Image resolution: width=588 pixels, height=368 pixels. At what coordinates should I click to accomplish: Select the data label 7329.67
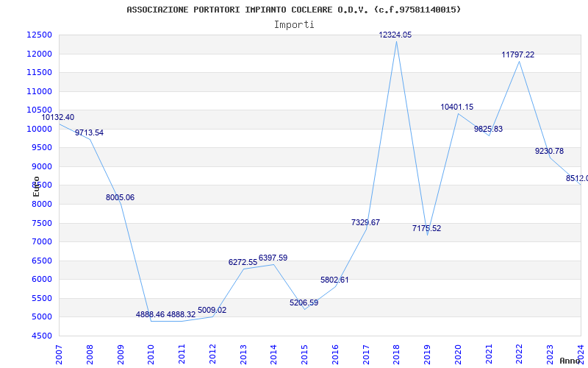point(365,222)
